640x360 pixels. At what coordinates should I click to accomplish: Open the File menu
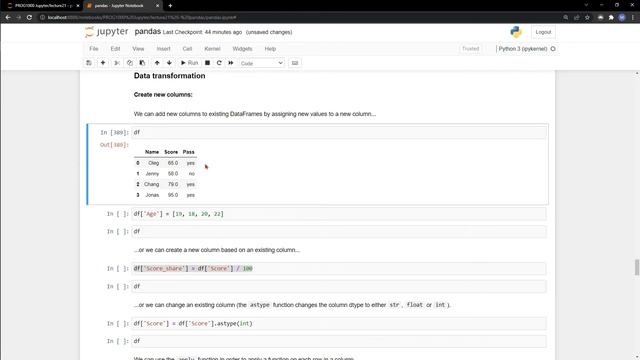(x=93, y=49)
